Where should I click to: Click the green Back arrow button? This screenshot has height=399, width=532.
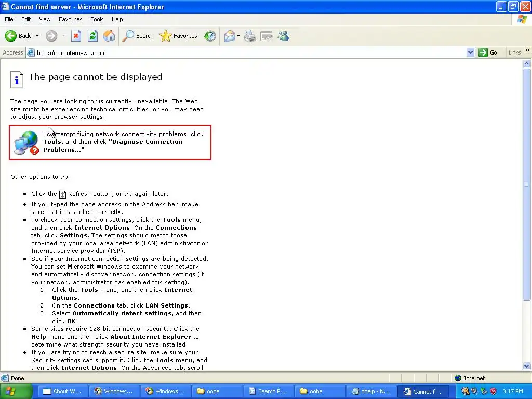point(11,36)
